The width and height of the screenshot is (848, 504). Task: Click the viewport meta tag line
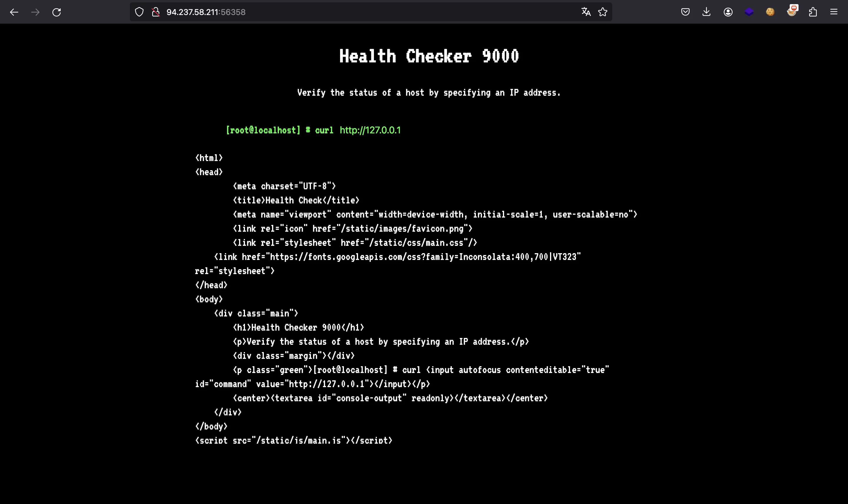pyautogui.click(x=435, y=215)
